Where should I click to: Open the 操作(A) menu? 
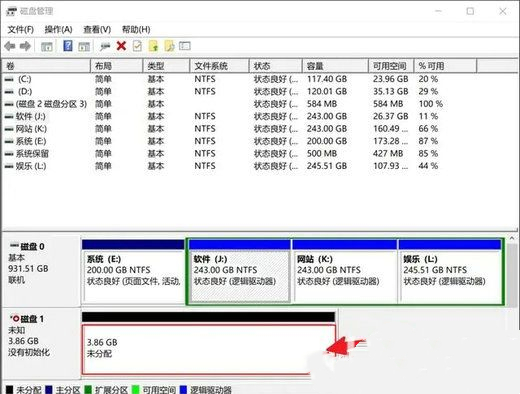[x=58, y=29]
